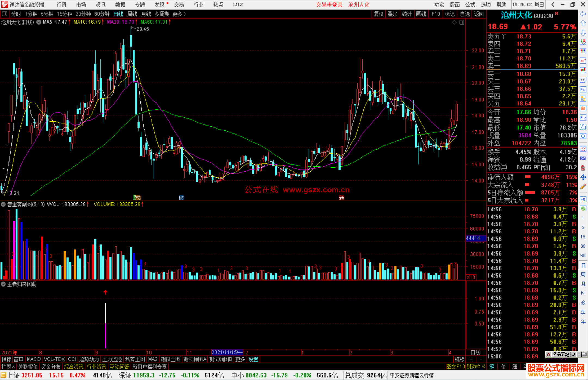588x380 pixels.
Task: Switch to monthly 月 period in sidebar
Action: point(583,284)
